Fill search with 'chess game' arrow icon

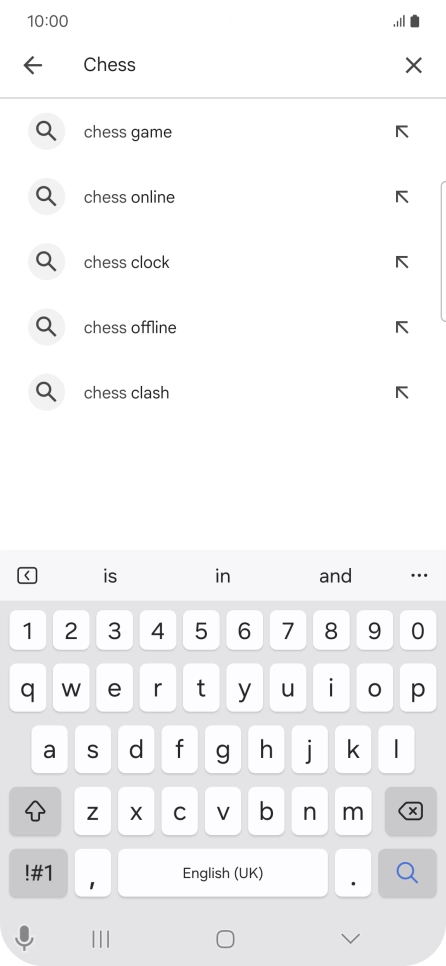coord(402,131)
